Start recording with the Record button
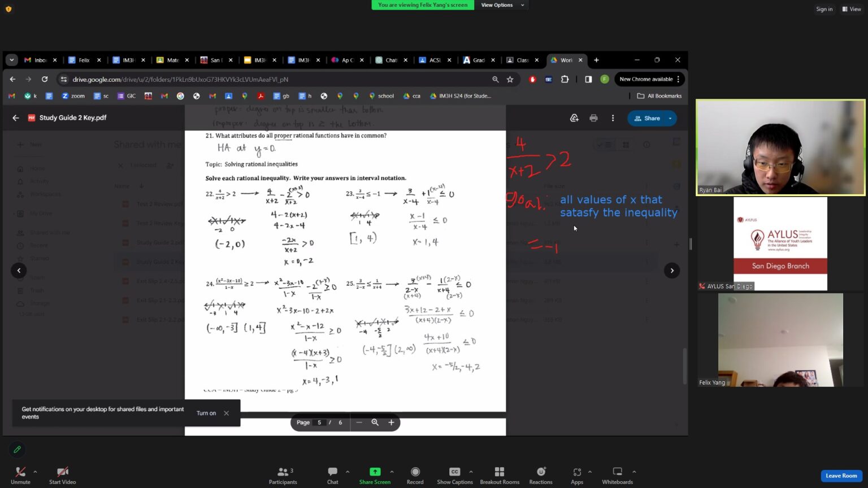Screen dimensions: 868x488 pos(415,476)
